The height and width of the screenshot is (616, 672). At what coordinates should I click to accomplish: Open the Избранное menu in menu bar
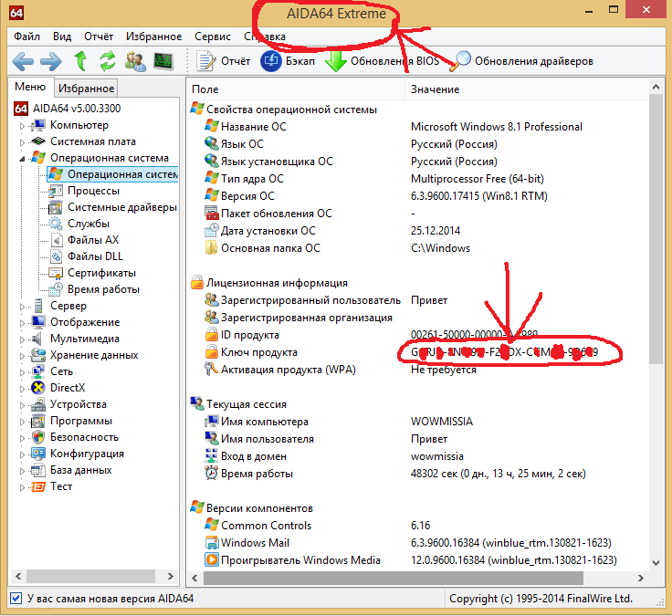(154, 37)
